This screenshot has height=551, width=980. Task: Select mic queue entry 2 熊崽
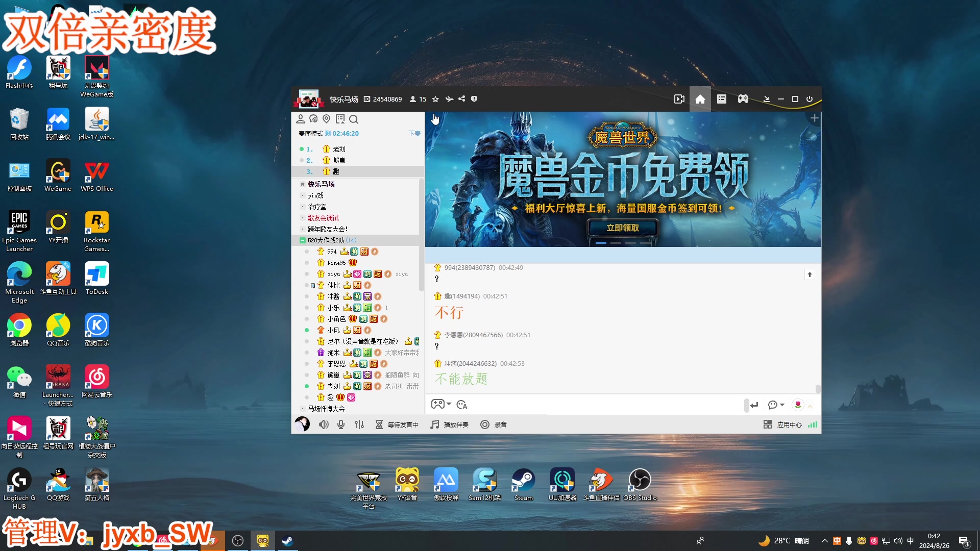click(357, 160)
